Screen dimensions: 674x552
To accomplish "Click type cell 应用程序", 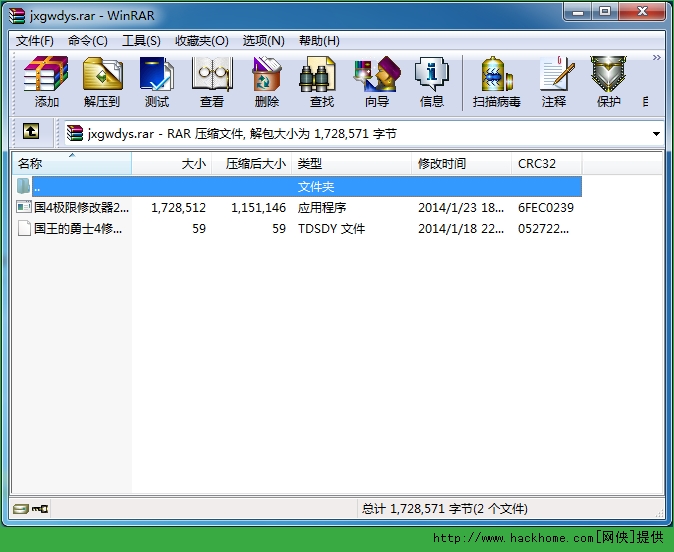I will pos(322,208).
